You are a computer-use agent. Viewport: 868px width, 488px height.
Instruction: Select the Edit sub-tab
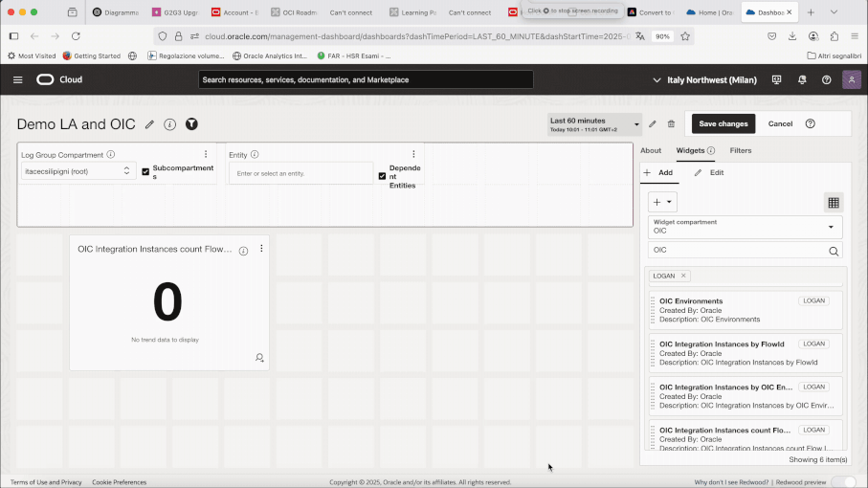[709, 172]
